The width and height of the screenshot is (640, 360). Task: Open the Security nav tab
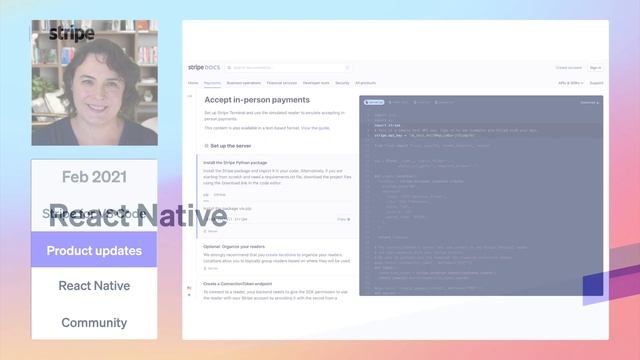(x=342, y=83)
